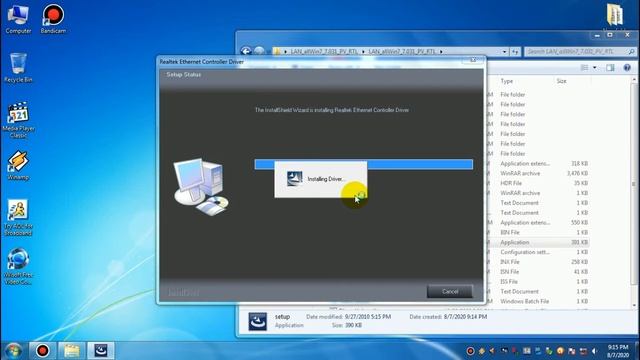Click the Bandicam tray icon

coord(470,351)
